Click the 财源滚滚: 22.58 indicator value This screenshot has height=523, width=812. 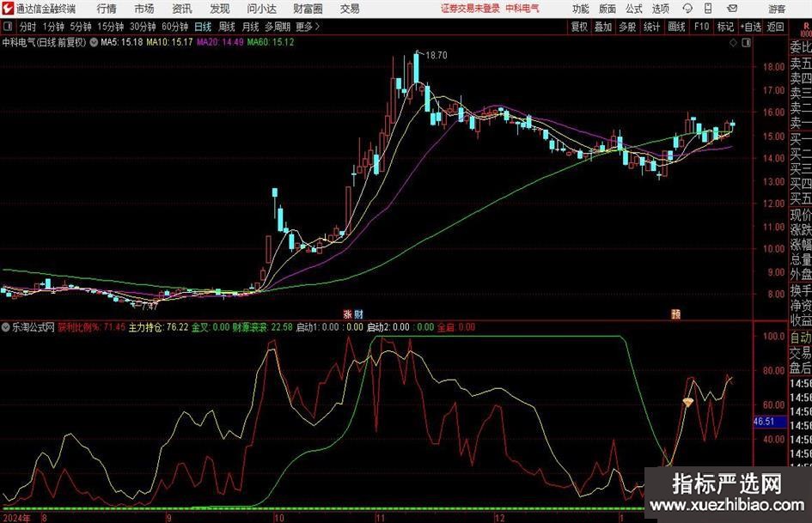point(262,327)
